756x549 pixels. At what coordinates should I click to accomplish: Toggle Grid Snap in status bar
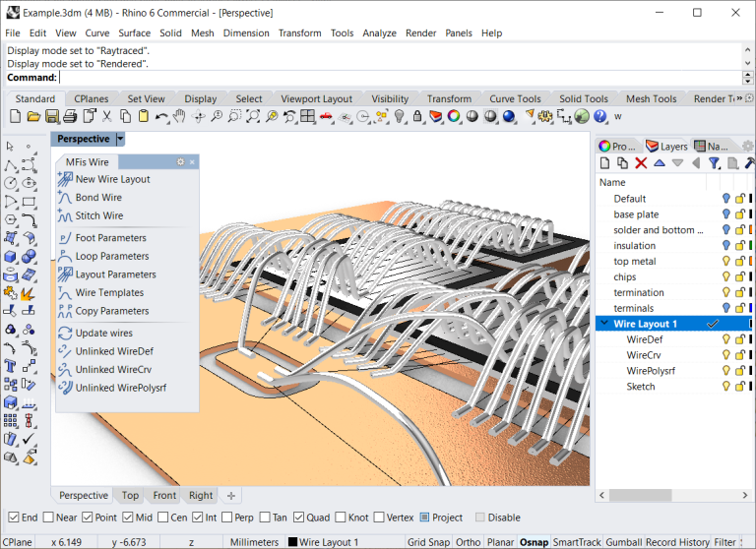[x=428, y=542]
